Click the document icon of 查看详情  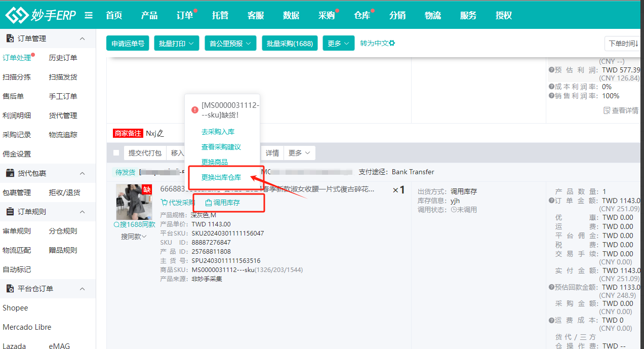coord(607,110)
